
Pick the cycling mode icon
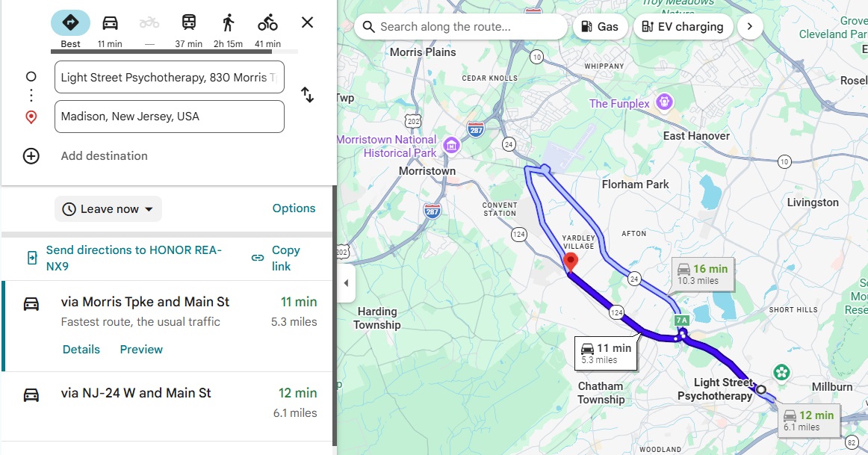pos(267,22)
